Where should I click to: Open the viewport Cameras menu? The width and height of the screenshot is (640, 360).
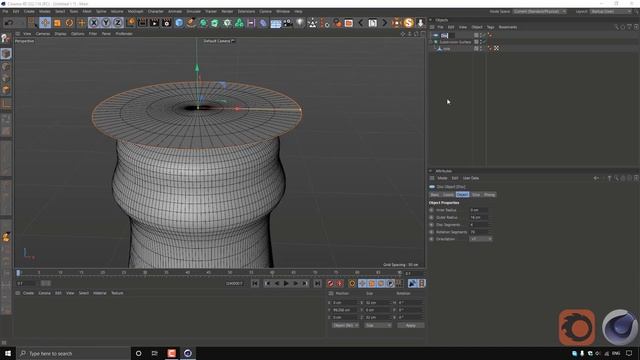(42, 34)
